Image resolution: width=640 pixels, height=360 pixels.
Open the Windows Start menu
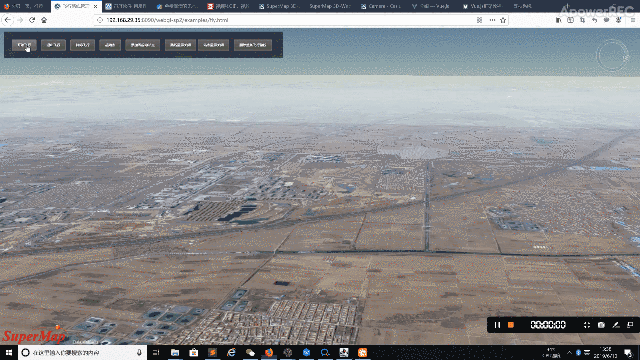[x=9, y=352]
